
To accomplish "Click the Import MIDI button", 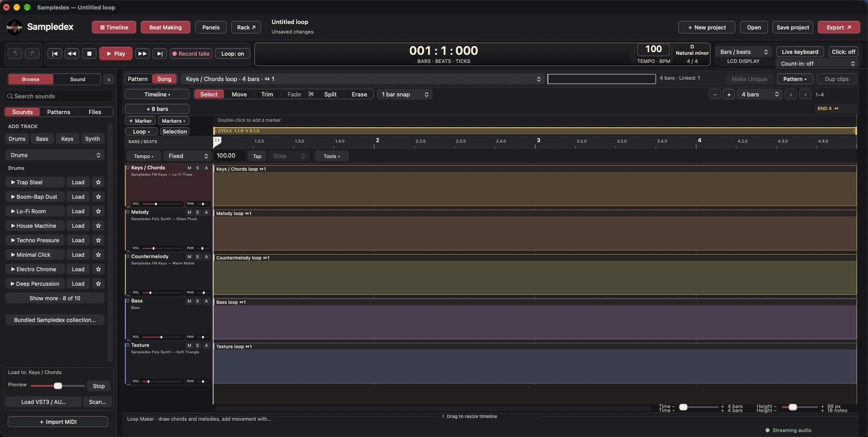I will point(58,422).
